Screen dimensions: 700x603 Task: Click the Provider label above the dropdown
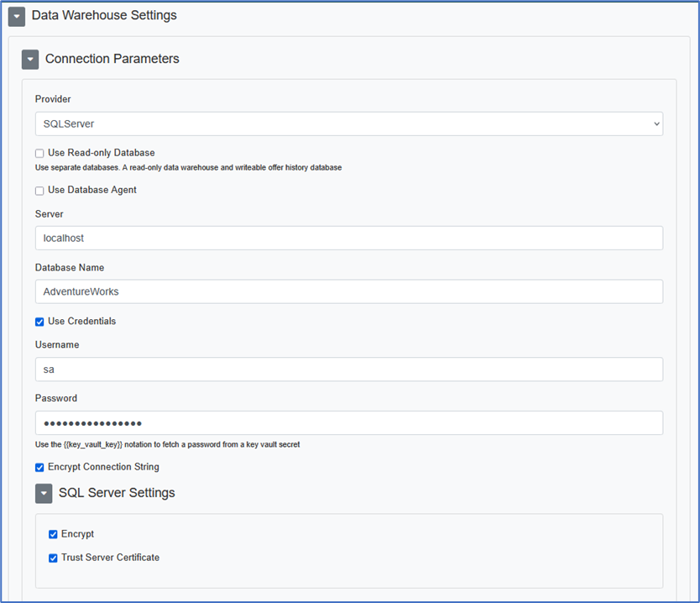click(53, 100)
